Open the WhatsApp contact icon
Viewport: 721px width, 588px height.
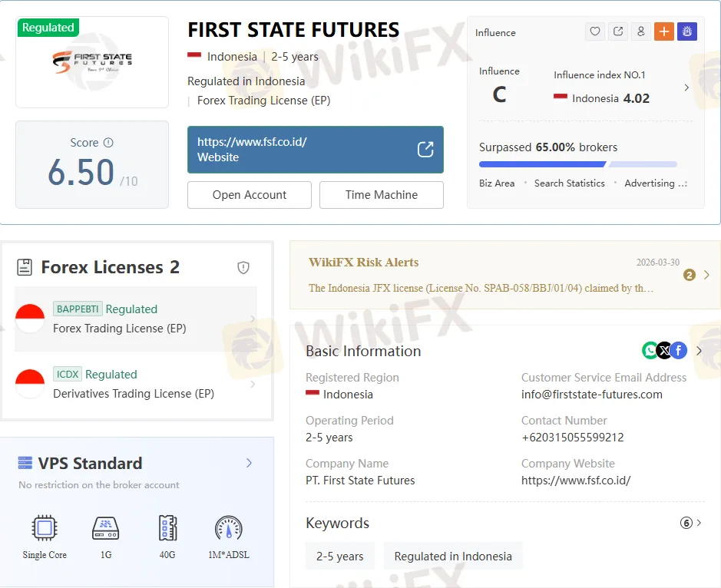pyautogui.click(x=650, y=351)
